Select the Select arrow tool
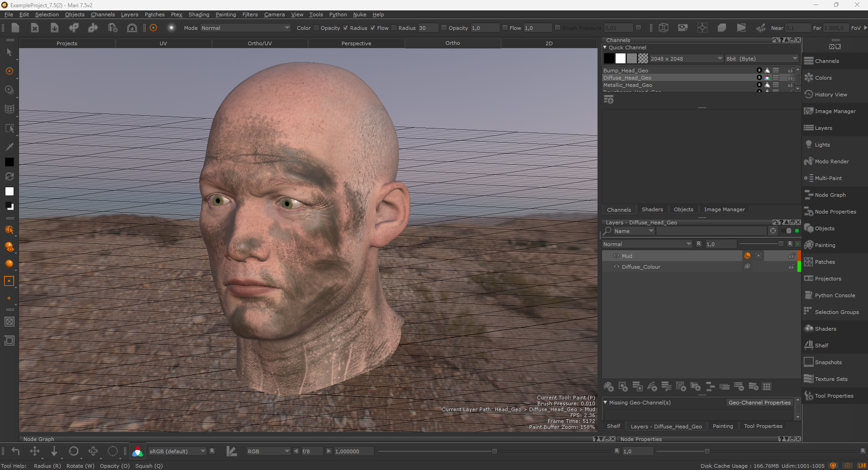This screenshot has height=470, width=868. click(9, 52)
